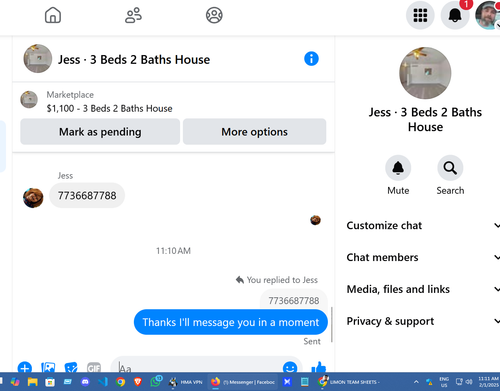Viewport: 500px width, 391px height.
Task: Open the emoji picker smiley
Action: click(290, 368)
